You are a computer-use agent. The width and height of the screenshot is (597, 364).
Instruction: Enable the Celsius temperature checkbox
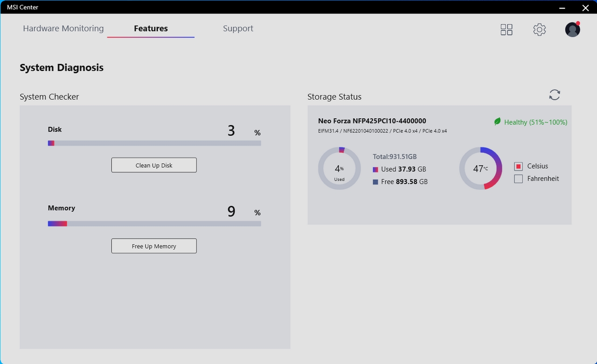pos(518,166)
